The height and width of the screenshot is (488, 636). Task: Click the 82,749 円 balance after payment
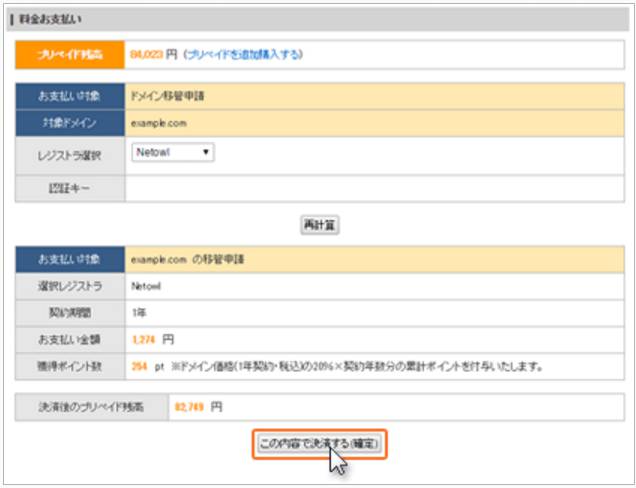198,407
